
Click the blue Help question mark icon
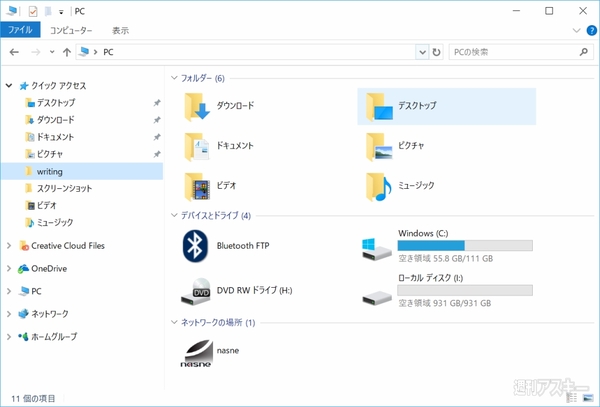(x=592, y=30)
